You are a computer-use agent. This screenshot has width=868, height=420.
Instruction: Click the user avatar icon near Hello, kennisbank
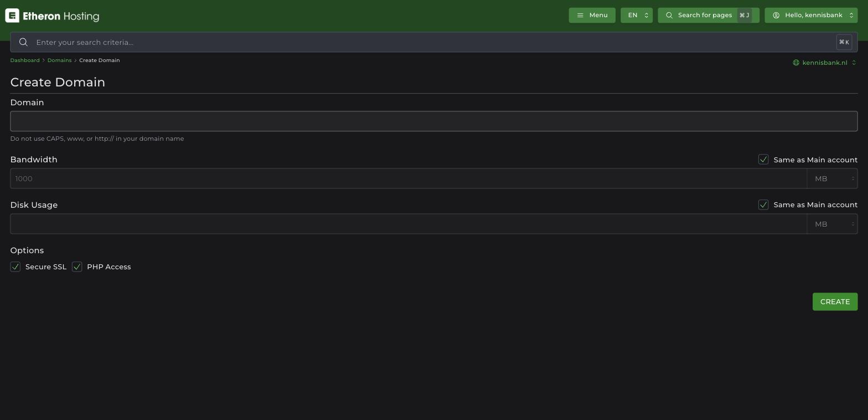pyautogui.click(x=776, y=16)
